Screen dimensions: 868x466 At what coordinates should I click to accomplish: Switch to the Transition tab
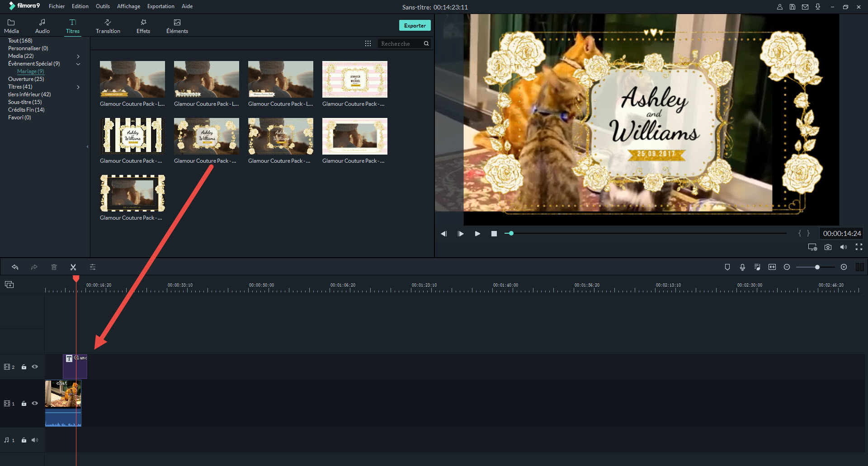(x=108, y=26)
